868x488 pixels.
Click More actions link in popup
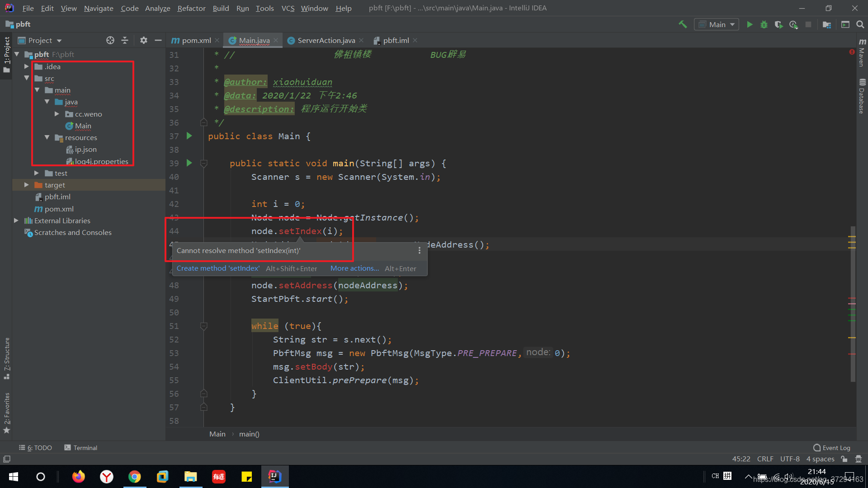[354, 268]
